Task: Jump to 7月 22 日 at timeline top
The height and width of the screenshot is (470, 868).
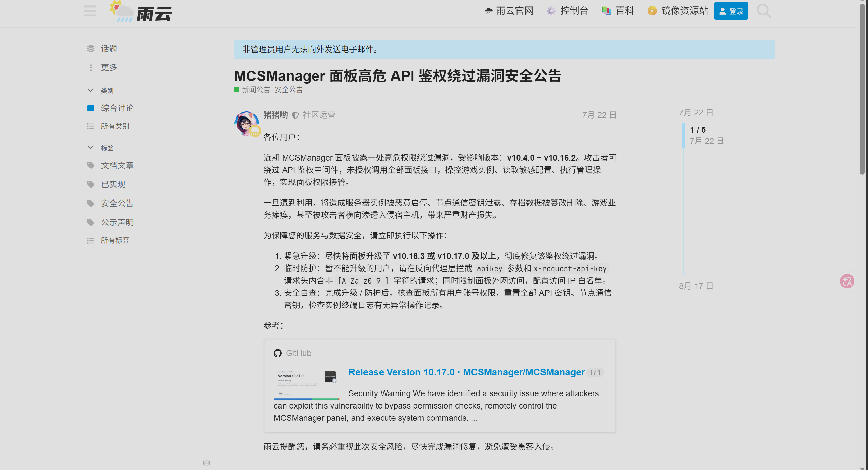Action: point(696,113)
